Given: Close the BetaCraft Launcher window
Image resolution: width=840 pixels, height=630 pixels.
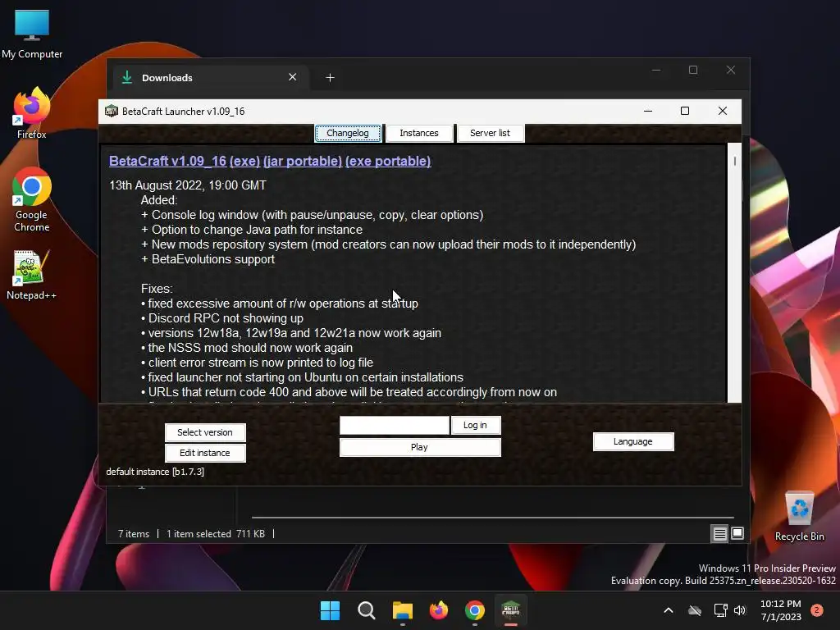Looking at the screenshot, I should pyautogui.click(x=723, y=111).
